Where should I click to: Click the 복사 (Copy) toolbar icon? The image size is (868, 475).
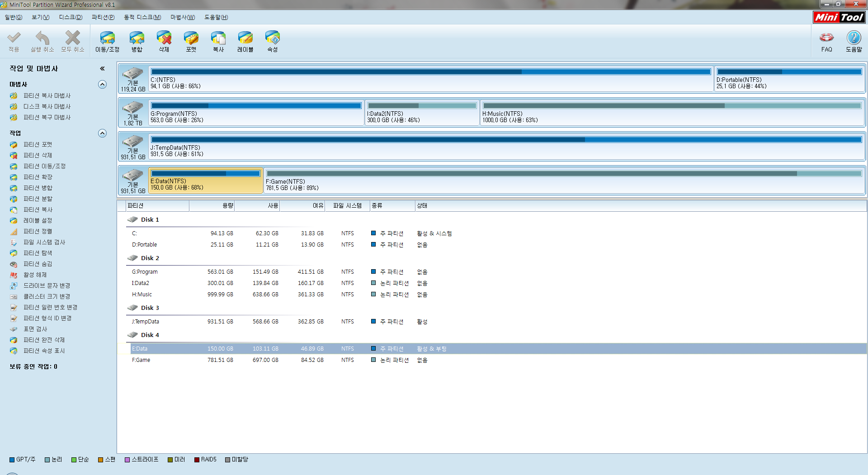tap(218, 38)
